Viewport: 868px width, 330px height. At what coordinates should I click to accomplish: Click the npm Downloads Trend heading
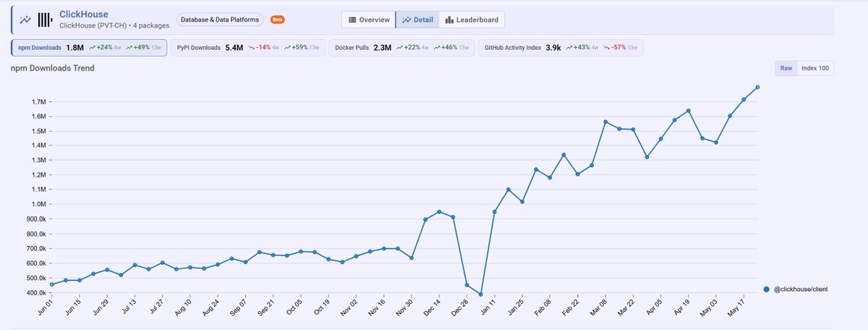pos(52,68)
